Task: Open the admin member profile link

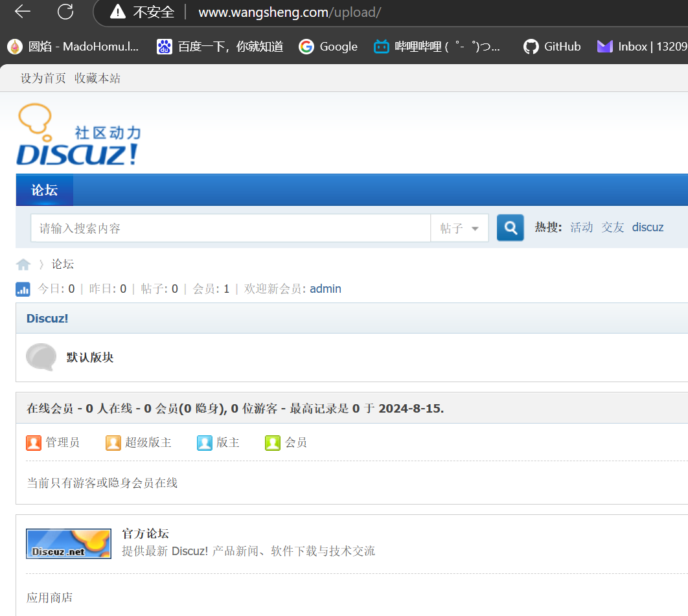Action: pyautogui.click(x=326, y=289)
